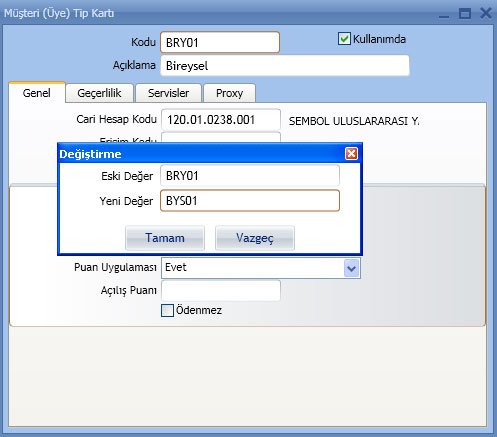The height and width of the screenshot is (437, 497).
Task: Open the Servisler tab
Action: coord(168,93)
